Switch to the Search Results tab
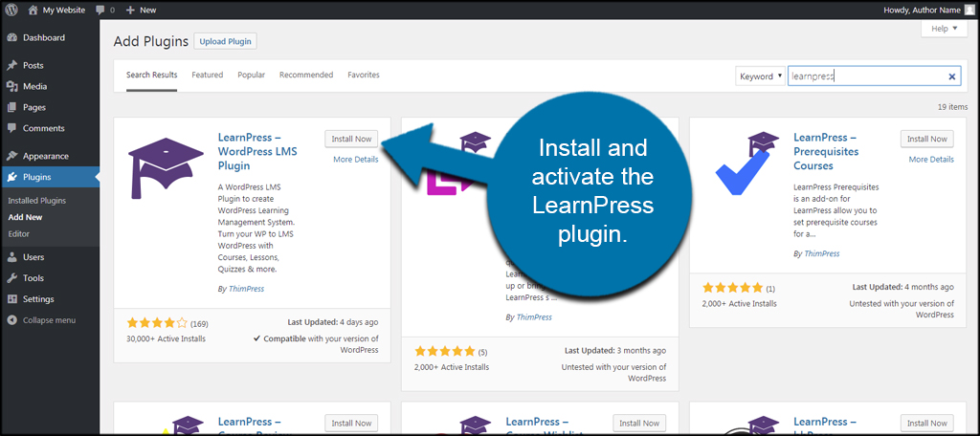 pyautogui.click(x=152, y=75)
